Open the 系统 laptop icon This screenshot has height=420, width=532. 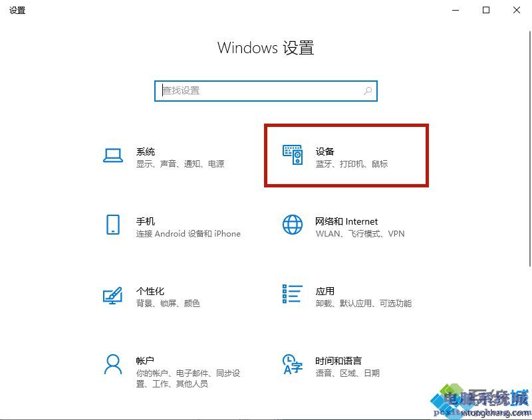pos(113,156)
